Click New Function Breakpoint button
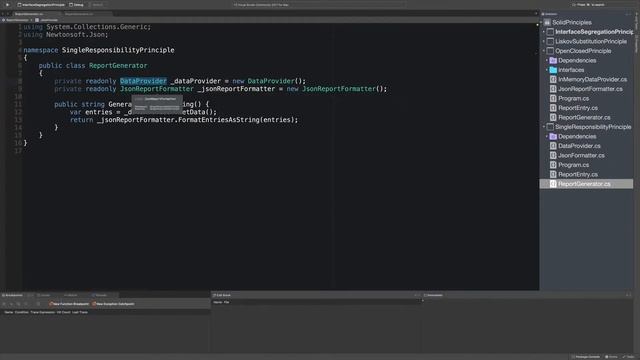Image resolution: width=640 pixels, height=360 pixels. (x=69, y=304)
